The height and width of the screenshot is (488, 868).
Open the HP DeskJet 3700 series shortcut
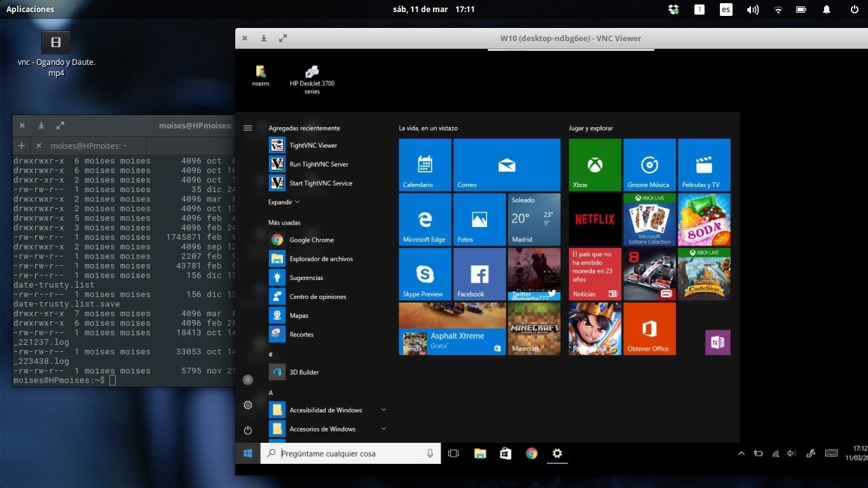(x=312, y=80)
